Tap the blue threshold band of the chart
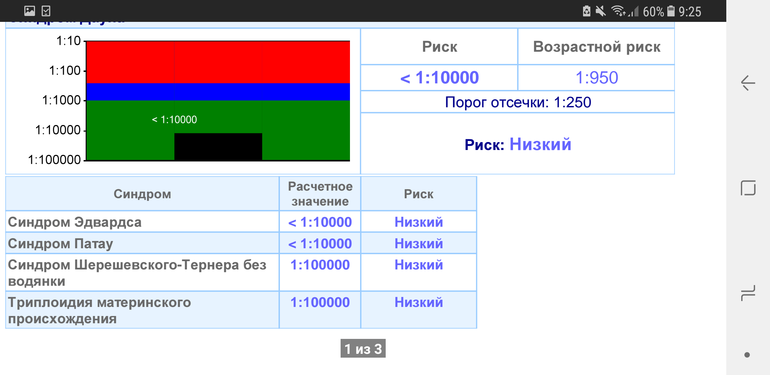Image resolution: width=770 pixels, height=375 pixels. (218, 92)
